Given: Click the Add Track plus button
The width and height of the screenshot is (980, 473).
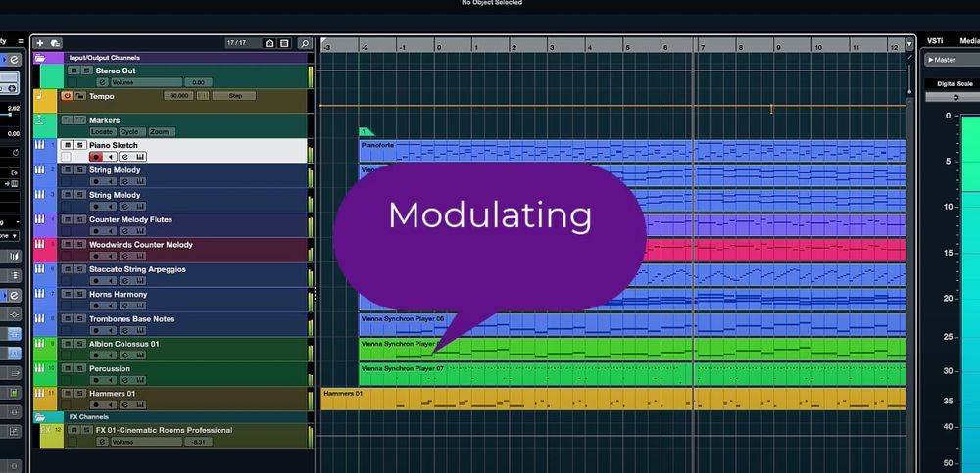Looking at the screenshot, I should pos(40,43).
